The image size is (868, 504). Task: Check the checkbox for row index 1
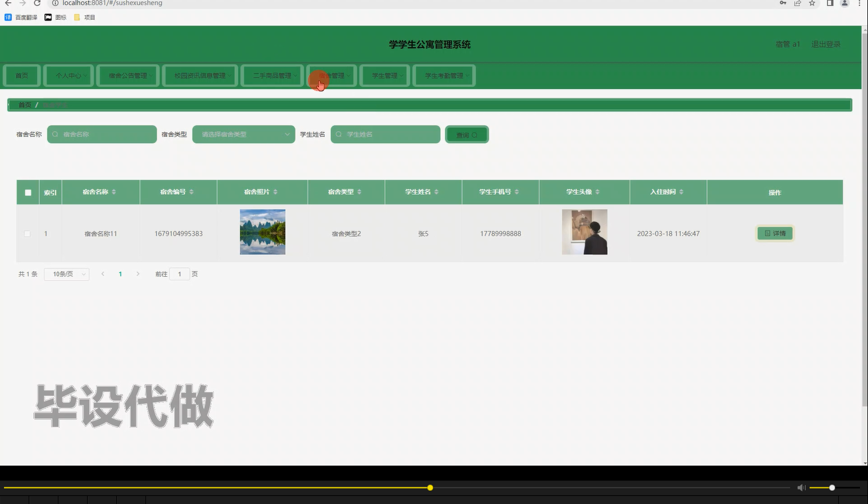point(27,233)
